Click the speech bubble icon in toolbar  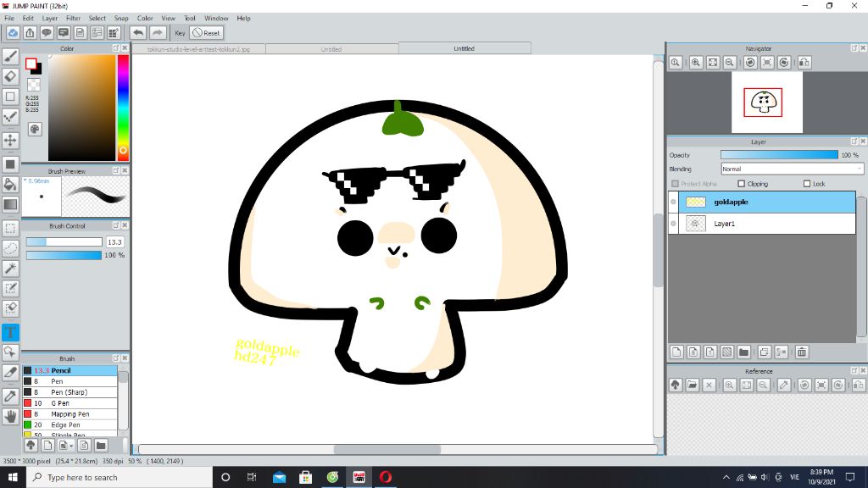point(47,33)
